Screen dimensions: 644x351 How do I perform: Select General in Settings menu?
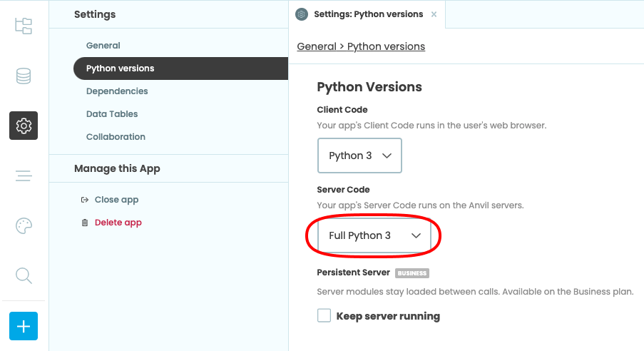click(x=103, y=46)
